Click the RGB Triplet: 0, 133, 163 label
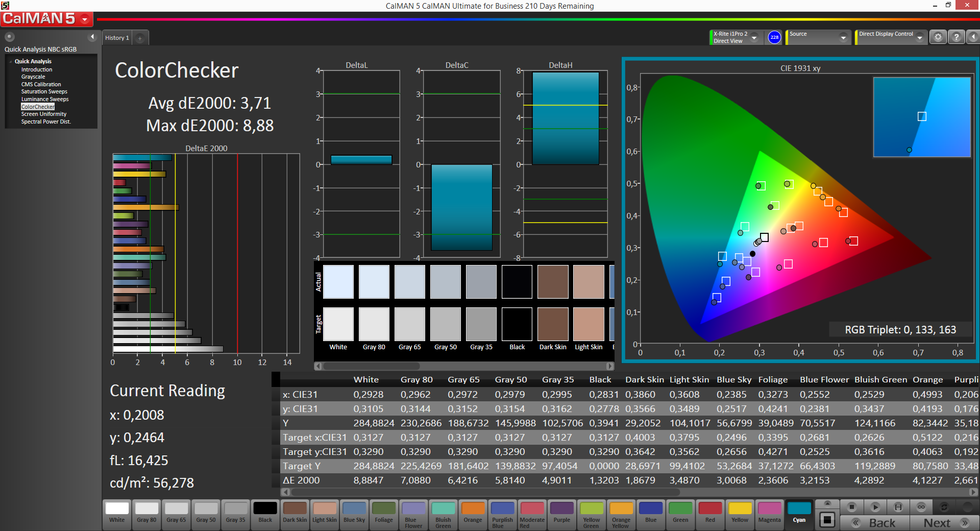The width and height of the screenshot is (980, 531). point(900,330)
